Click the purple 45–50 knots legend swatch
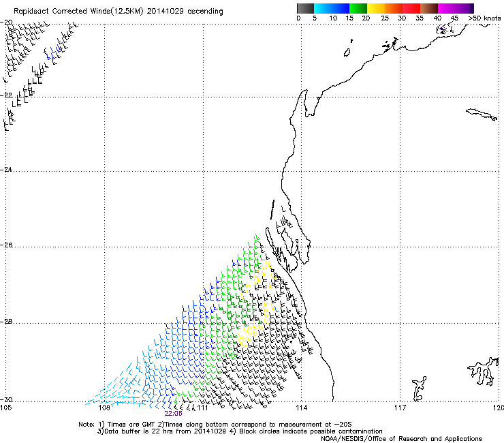This screenshot has width=504, height=443. [464, 8]
